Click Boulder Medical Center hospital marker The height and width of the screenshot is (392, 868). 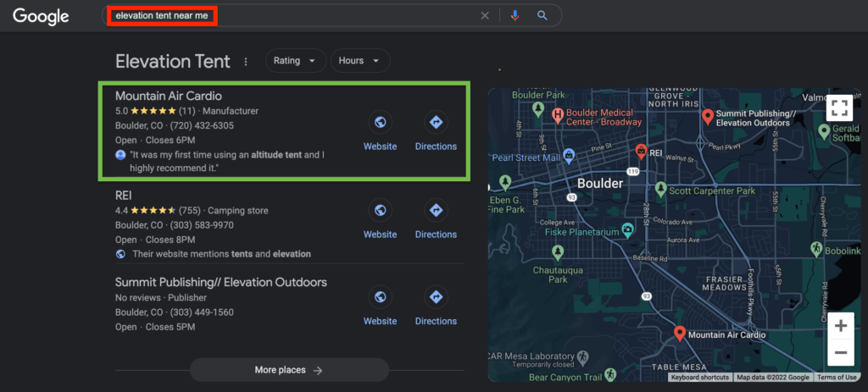point(558,115)
